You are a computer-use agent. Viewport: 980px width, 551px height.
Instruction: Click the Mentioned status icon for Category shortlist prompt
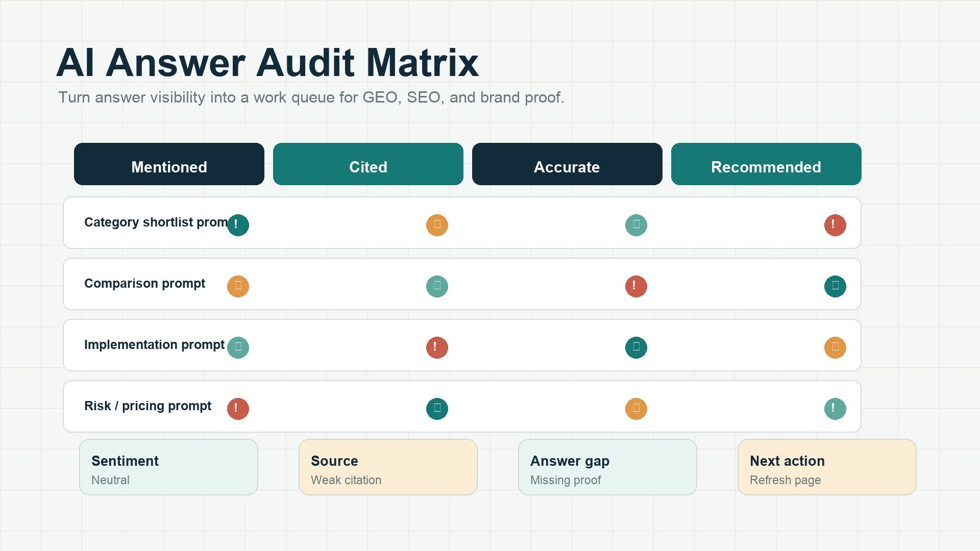click(238, 225)
